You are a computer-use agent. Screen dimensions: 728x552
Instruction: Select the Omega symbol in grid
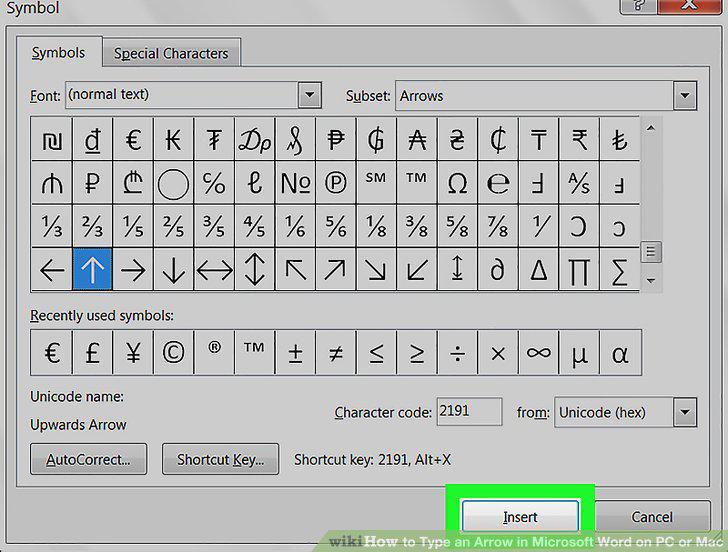pos(457,183)
